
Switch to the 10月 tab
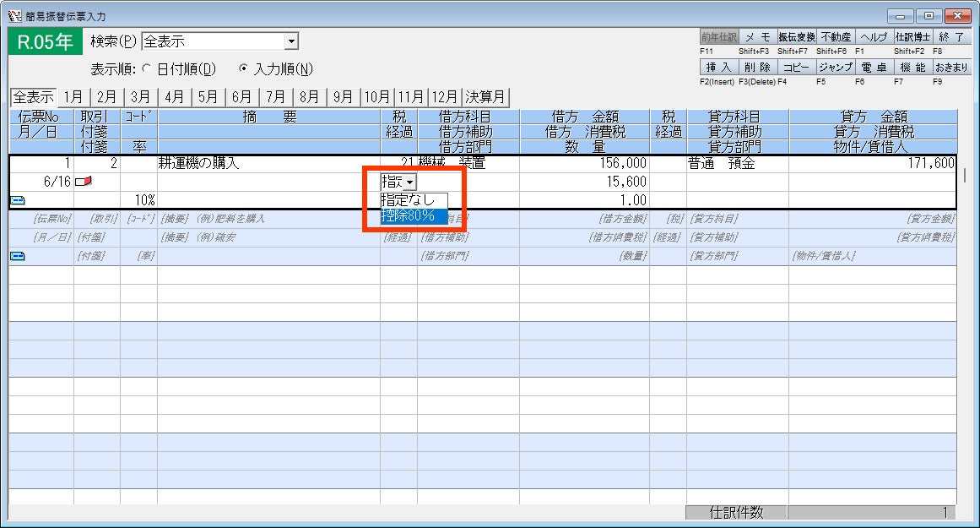click(376, 97)
